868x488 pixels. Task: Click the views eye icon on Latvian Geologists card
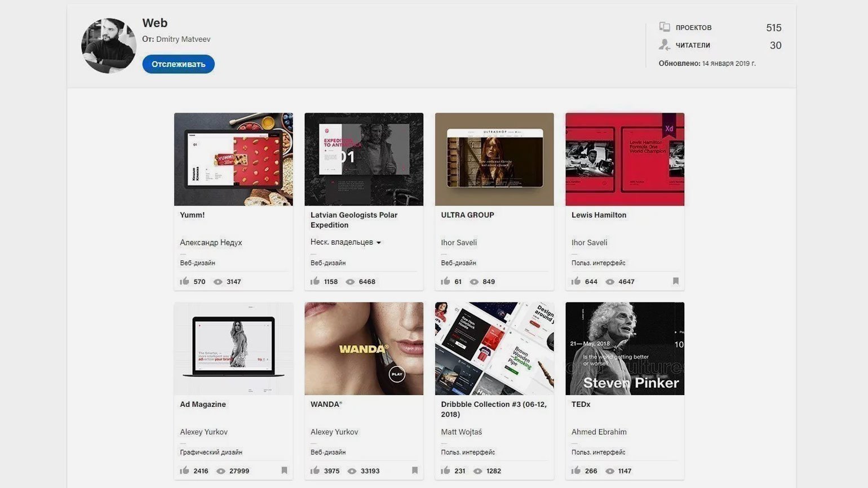coord(350,282)
